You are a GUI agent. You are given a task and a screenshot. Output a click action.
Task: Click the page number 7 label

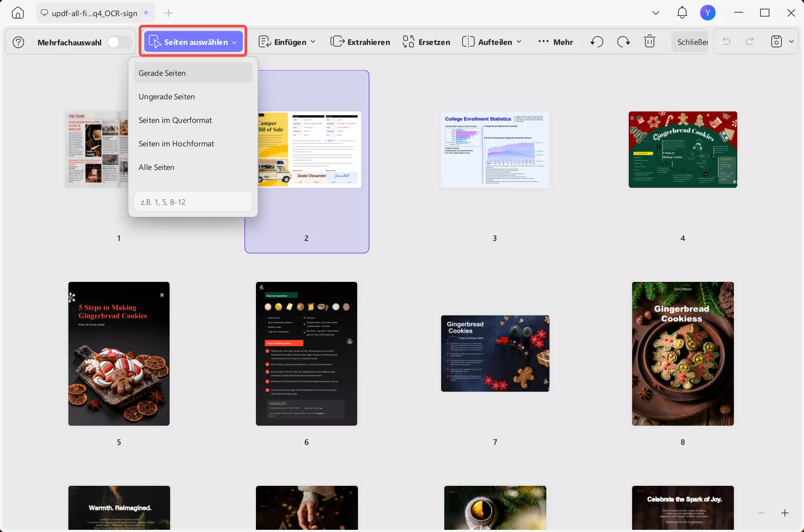[495, 442]
